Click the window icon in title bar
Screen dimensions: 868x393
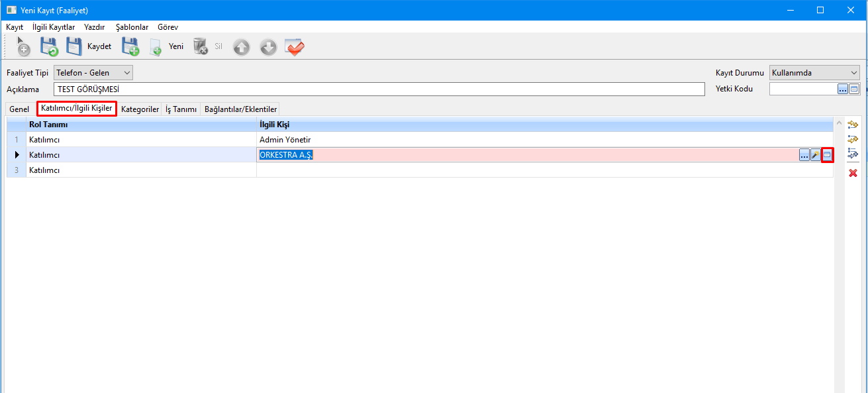click(11, 10)
